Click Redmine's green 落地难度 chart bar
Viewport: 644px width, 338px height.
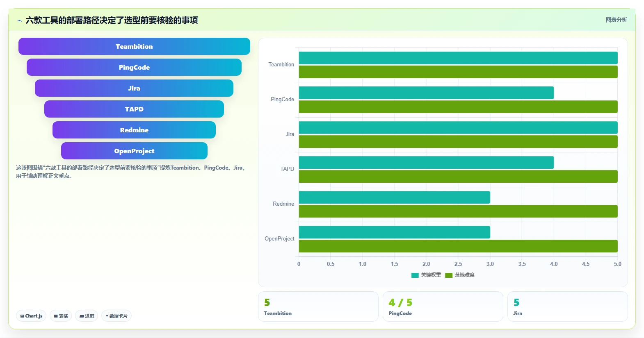[x=458, y=211]
